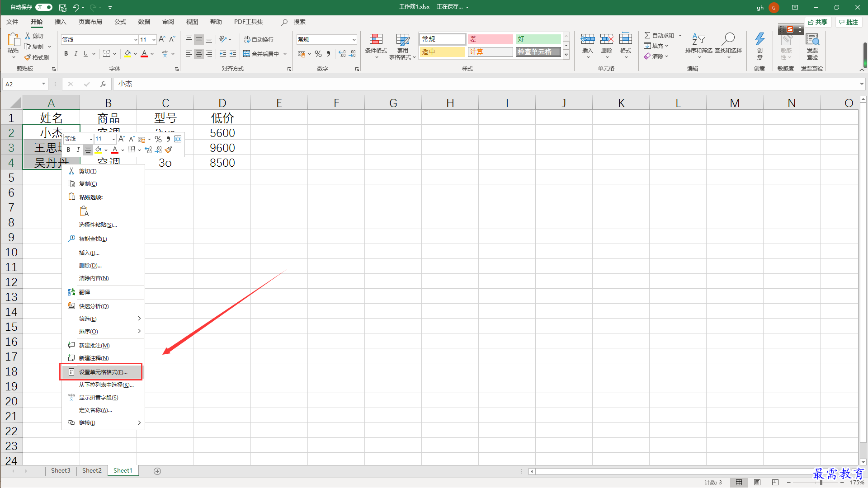868x488 pixels.
Task: Toggle Underline in the ribbon font group
Action: pyautogui.click(x=85, y=54)
